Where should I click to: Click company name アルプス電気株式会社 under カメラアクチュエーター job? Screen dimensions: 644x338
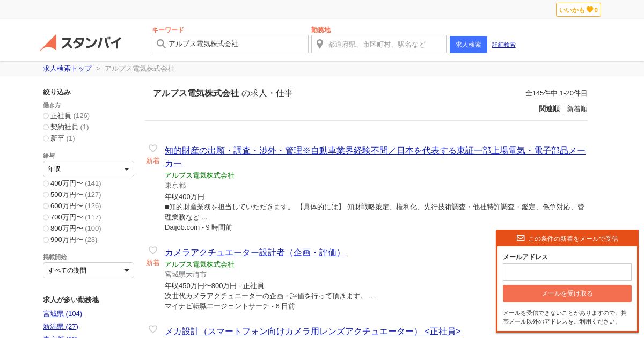tap(200, 264)
